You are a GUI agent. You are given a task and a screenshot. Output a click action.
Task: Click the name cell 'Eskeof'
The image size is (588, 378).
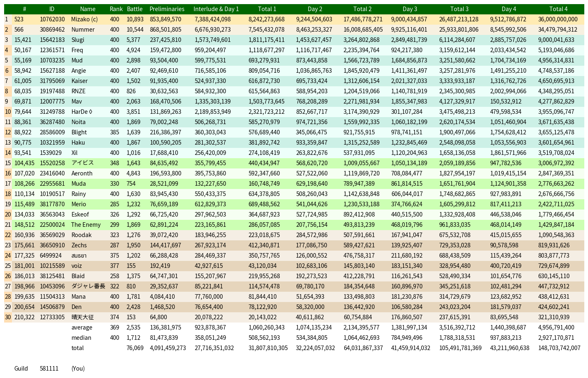pyautogui.click(x=80, y=214)
